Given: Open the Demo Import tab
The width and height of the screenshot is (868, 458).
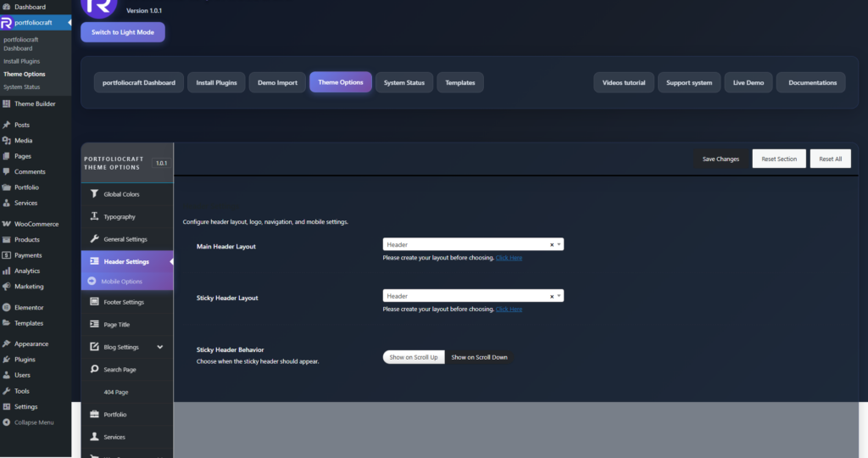Looking at the screenshot, I should tap(277, 82).
